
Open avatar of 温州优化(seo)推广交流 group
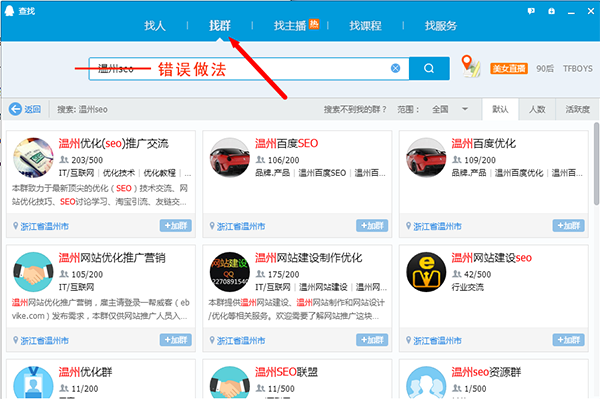pyautogui.click(x=33, y=158)
